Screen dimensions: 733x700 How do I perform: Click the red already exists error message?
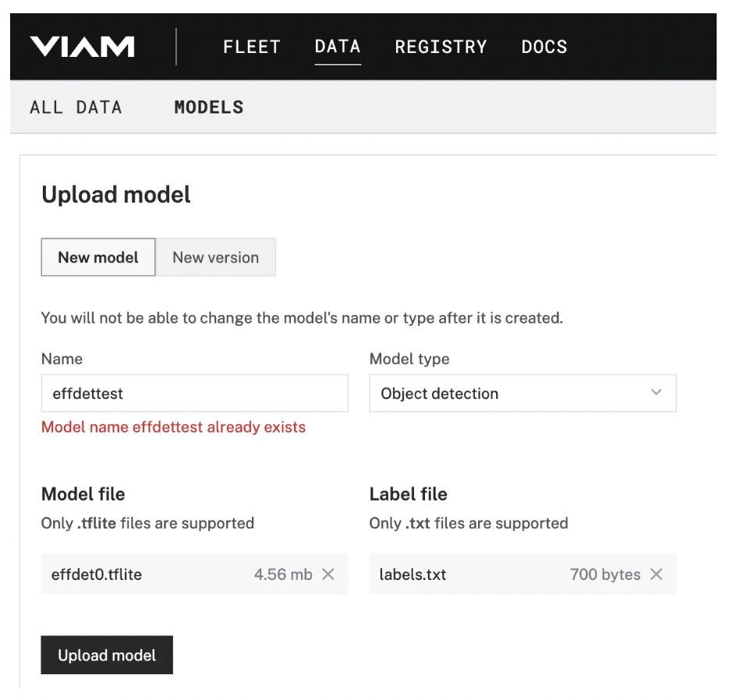coord(173,427)
